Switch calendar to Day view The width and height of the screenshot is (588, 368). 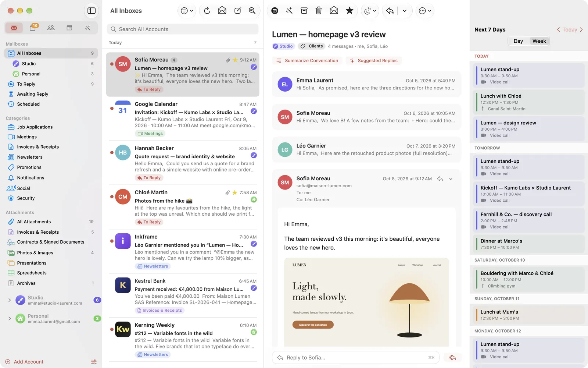[x=518, y=41]
